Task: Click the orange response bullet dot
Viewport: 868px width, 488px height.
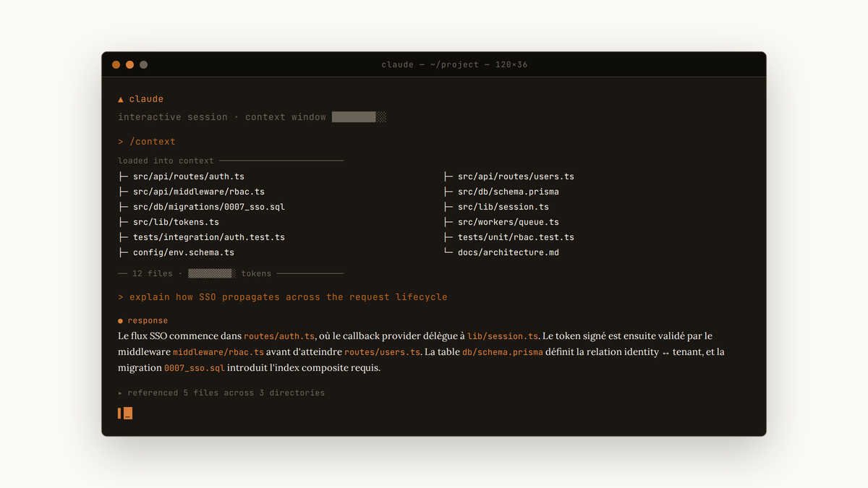Action: coord(121,321)
